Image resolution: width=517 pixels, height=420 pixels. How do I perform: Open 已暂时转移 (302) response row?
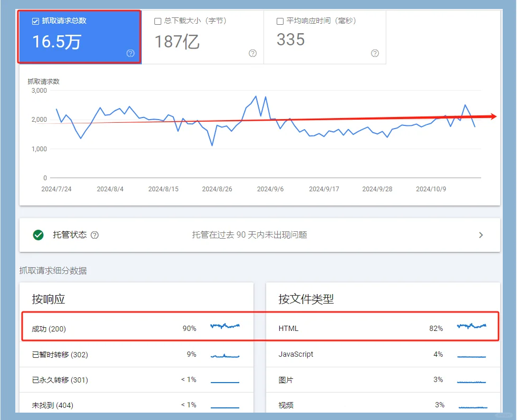(136, 355)
